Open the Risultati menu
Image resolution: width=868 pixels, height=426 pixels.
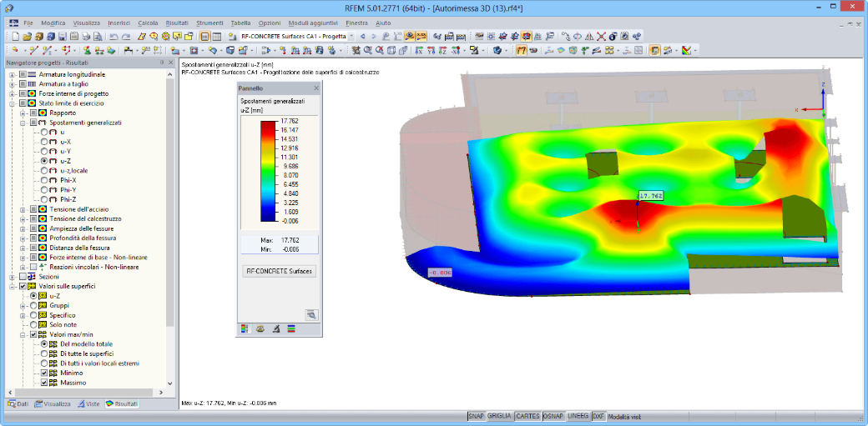177,23
